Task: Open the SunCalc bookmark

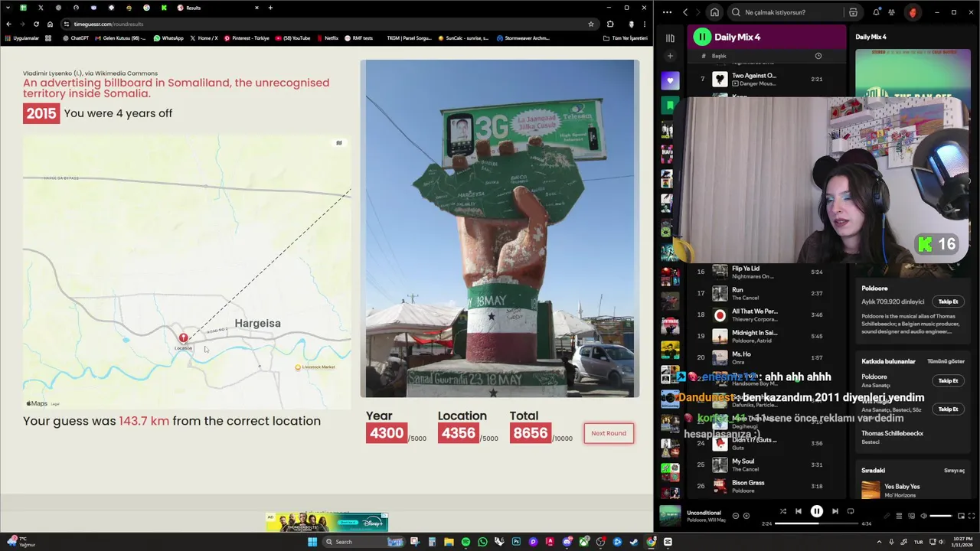Action: pyautogui.click(x=462, y=37)
